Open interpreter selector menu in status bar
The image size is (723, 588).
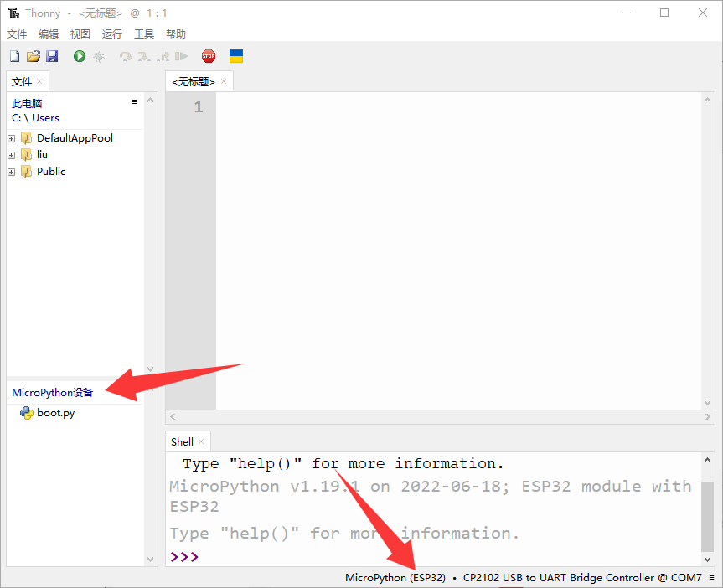pyautogui.click(x=711, y=577)
